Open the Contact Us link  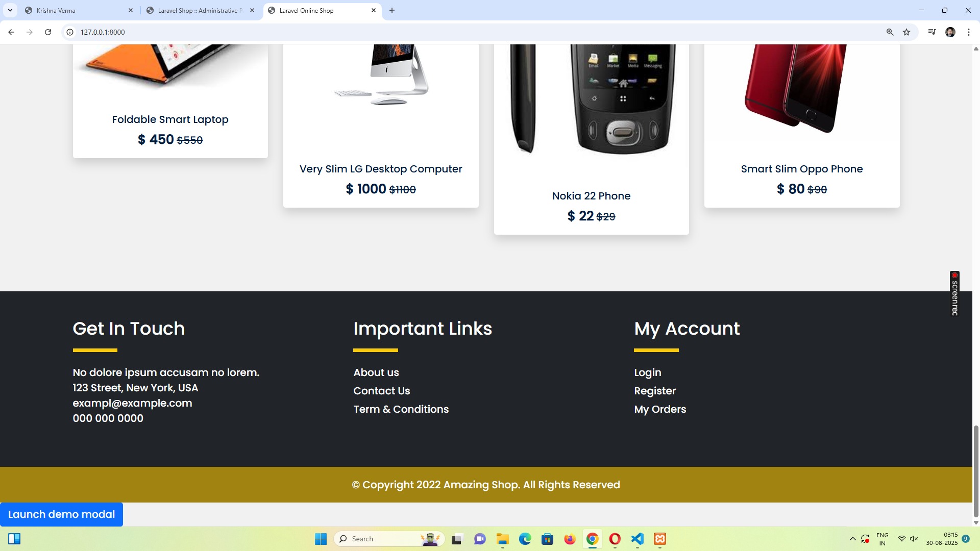(x=382, y=391)
